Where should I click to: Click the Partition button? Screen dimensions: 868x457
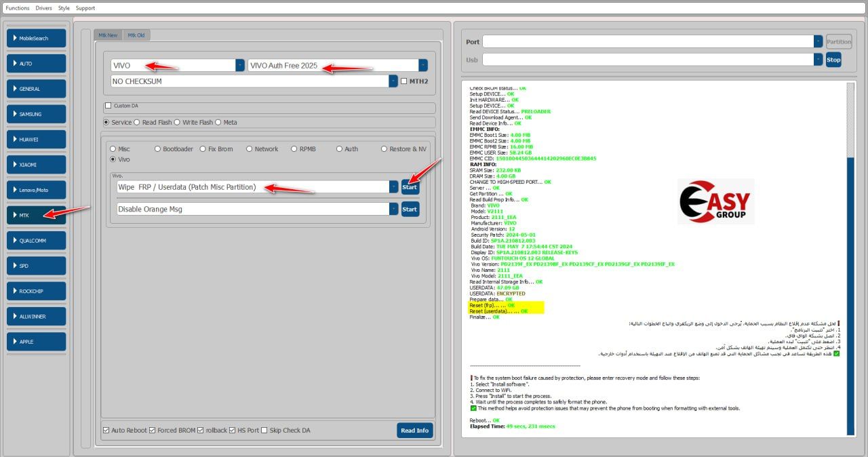[839, 42]
